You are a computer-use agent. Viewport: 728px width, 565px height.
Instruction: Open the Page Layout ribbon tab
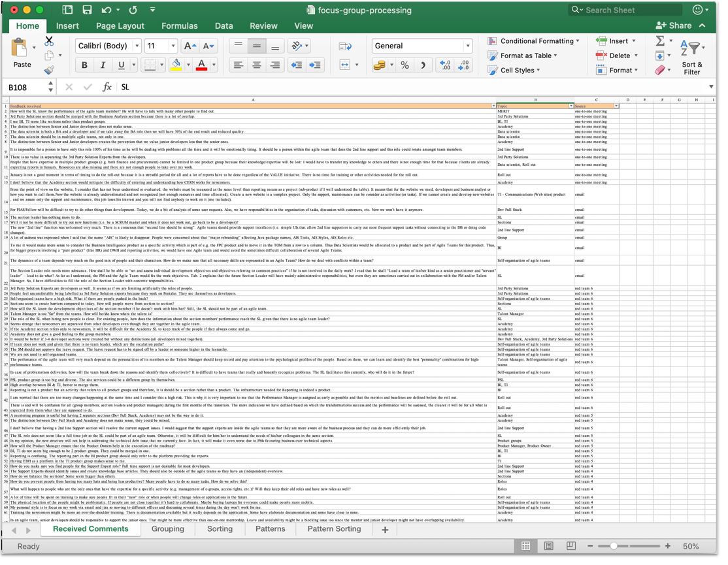pos(120,26)
